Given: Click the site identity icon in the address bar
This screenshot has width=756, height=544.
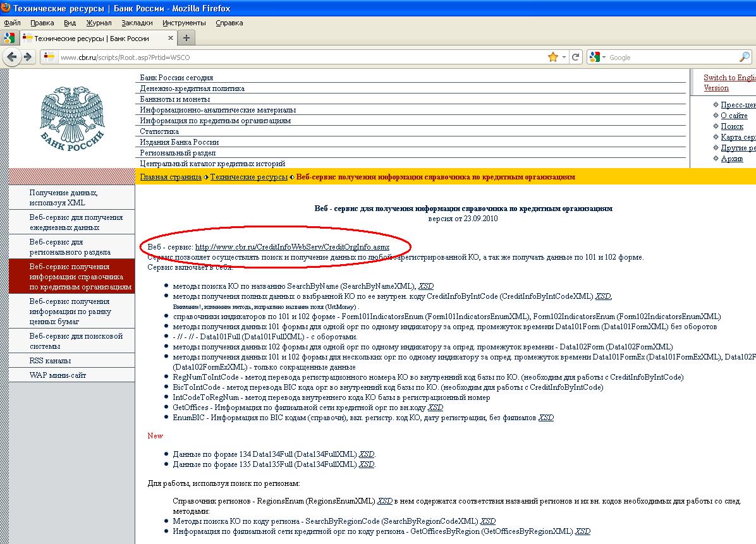Looking at the screenshot, I should coord(49,57).
